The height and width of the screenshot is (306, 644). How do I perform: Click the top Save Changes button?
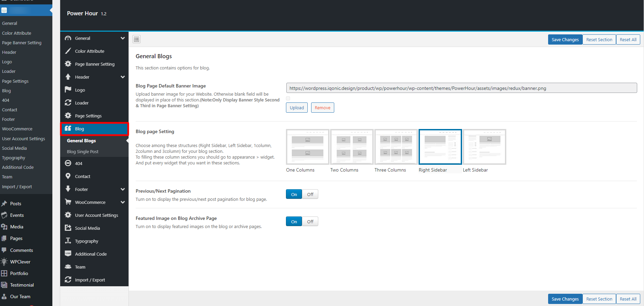pos(565,39)
